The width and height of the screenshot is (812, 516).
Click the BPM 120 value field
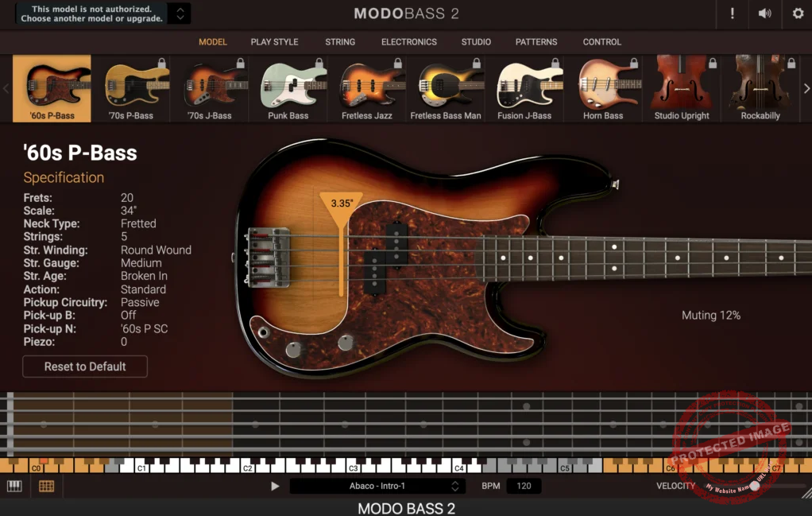pos(524,486)
